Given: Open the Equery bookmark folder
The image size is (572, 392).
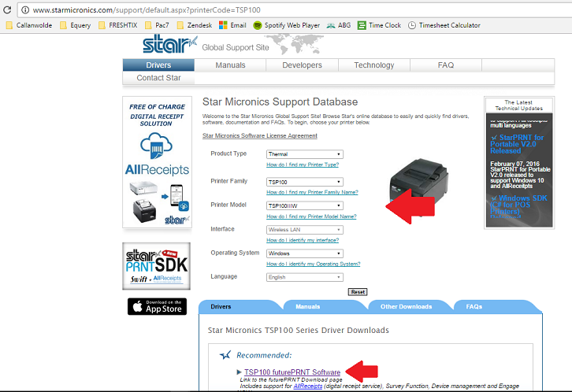Looking at the screenshot, I should pos(76,25).
